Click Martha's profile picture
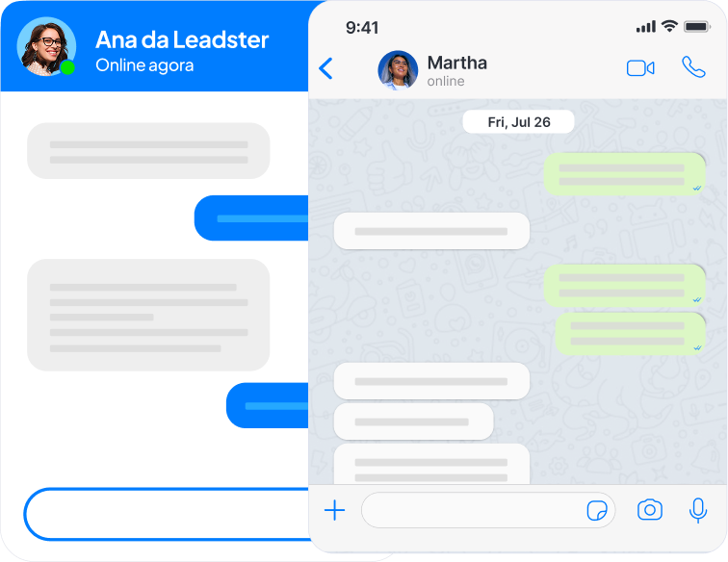 398,70
